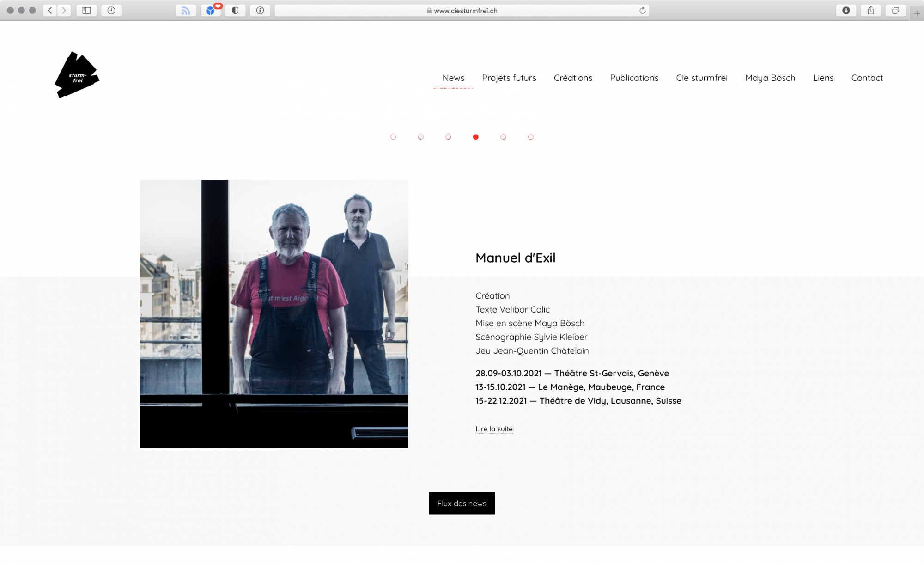Image resolution: width=924 pixels, height=565 pixels.
Task: Open the history clock icon
Action: (111, 10)
